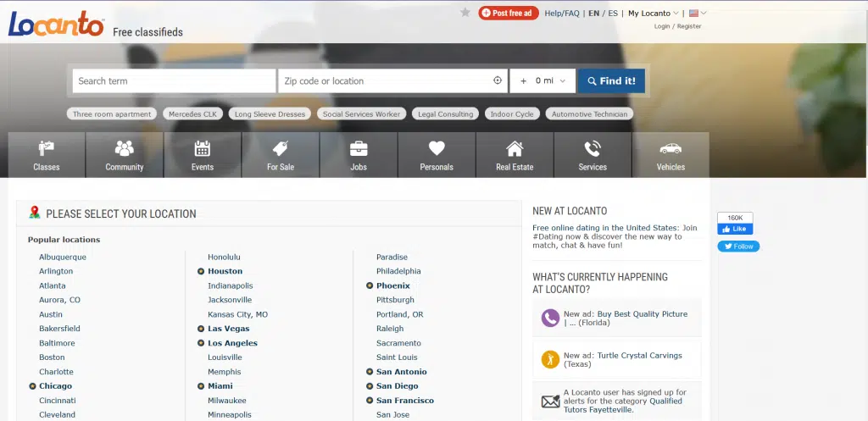Viewport: 868px width, 421px height.
Task: Click the Register link
Action: tap(689, 26)
